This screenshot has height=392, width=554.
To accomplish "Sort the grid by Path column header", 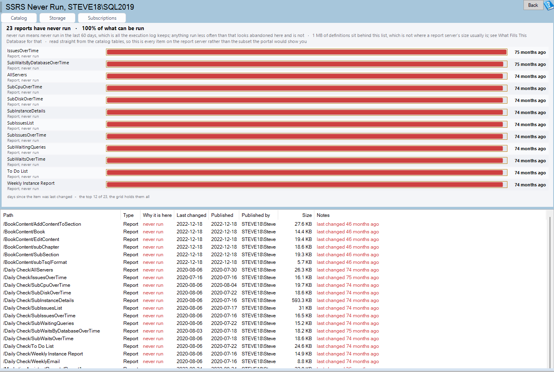I will [x=8, y=215].
